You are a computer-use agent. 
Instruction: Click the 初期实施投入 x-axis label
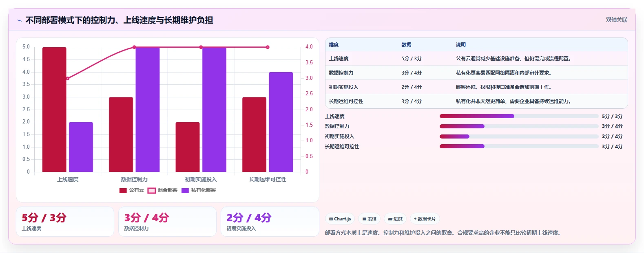point(201,179)
